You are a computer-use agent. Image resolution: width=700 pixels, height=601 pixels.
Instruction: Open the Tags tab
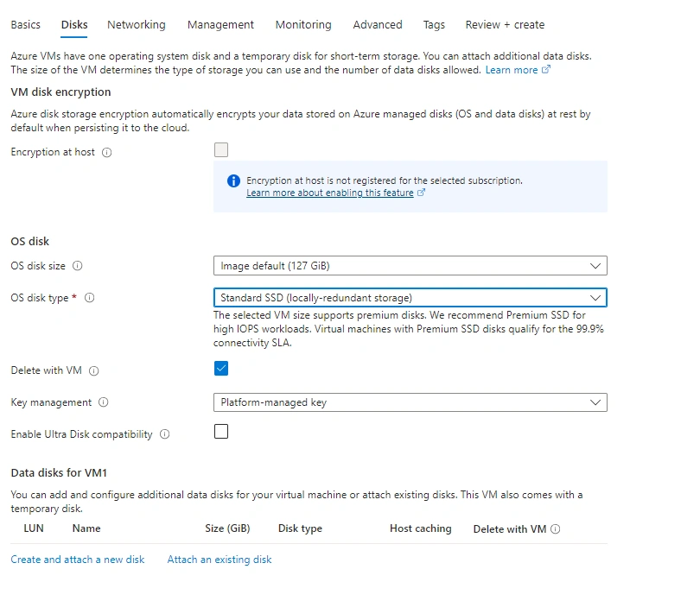click(434, 24)
